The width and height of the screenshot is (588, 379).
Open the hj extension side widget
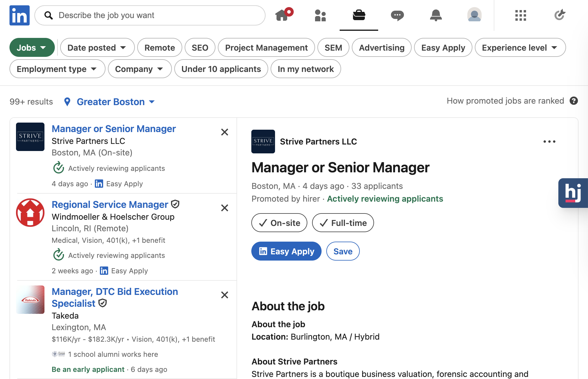coord(573,193)
